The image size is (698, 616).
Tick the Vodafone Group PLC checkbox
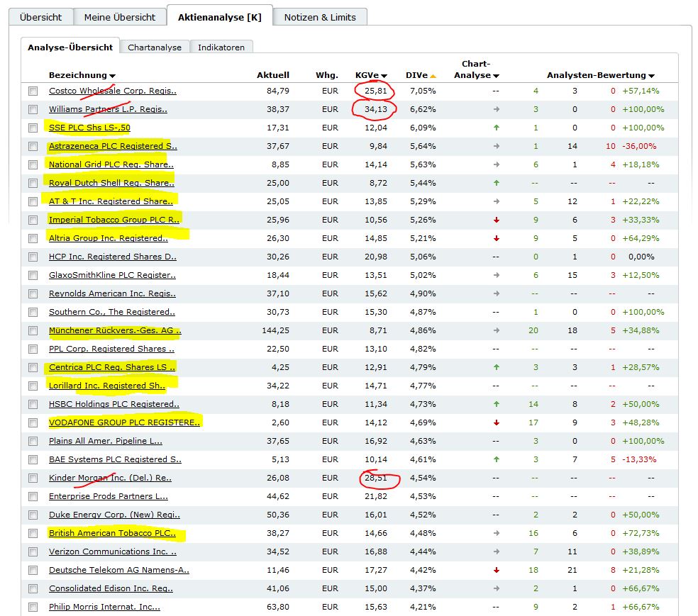(x=33, y=423)
